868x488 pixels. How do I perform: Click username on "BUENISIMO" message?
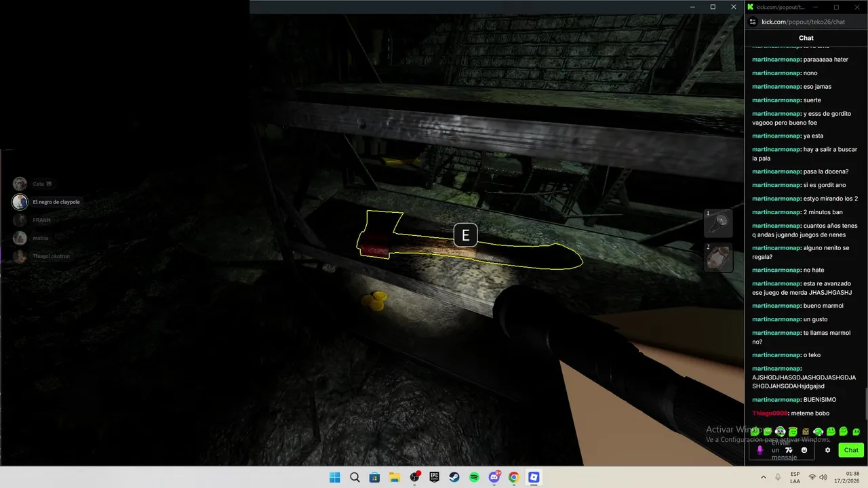[776, 400]
